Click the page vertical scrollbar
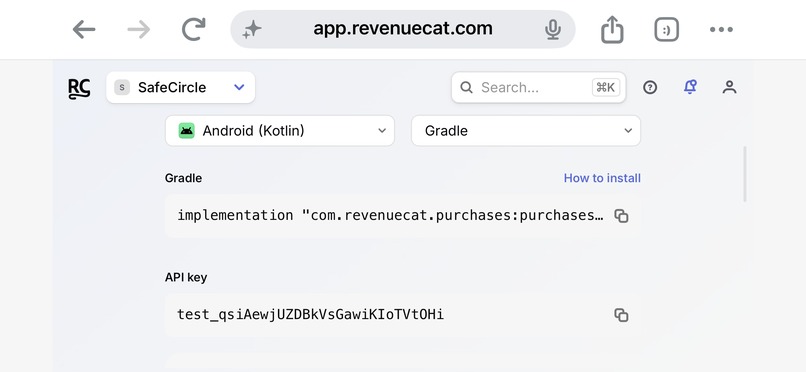Image resolution: width=806 pixels, height=372 pixels. click(x=745, y=174)
